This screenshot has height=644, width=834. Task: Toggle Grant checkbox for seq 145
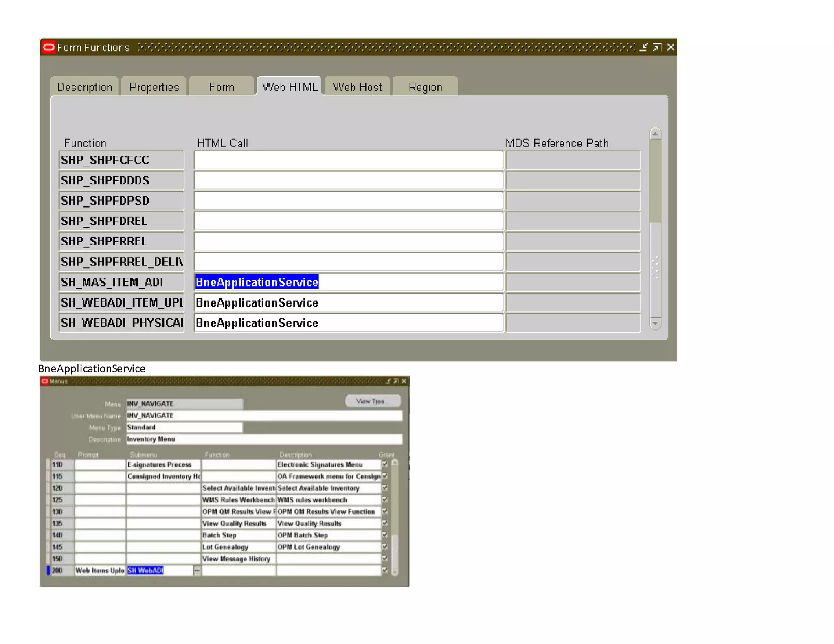coord(384,546)
